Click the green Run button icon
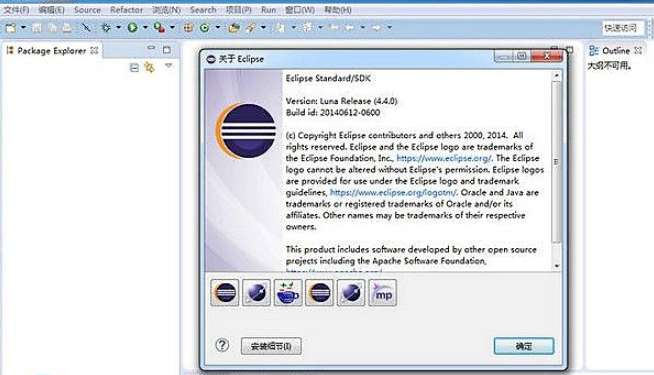654x375 pixels. [133, 28]
